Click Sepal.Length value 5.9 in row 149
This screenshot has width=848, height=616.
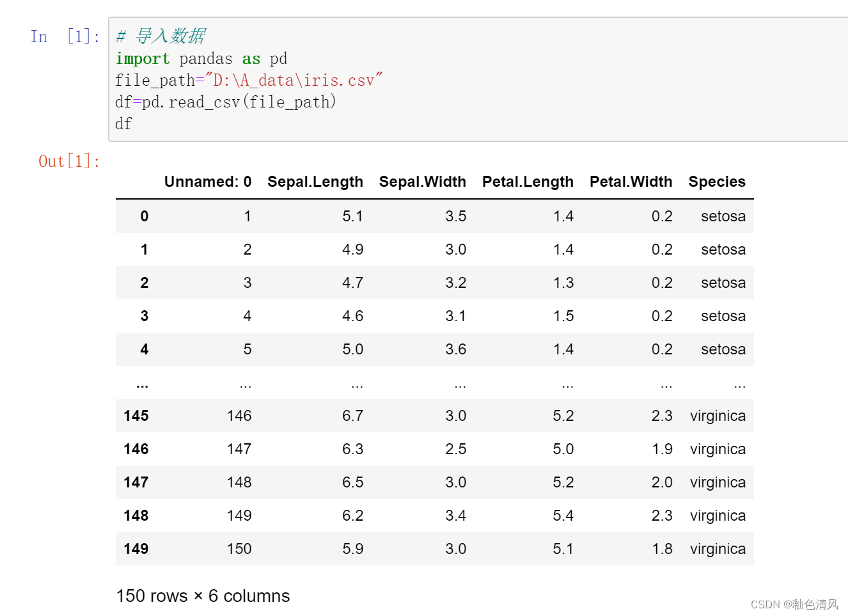[352, 549]
